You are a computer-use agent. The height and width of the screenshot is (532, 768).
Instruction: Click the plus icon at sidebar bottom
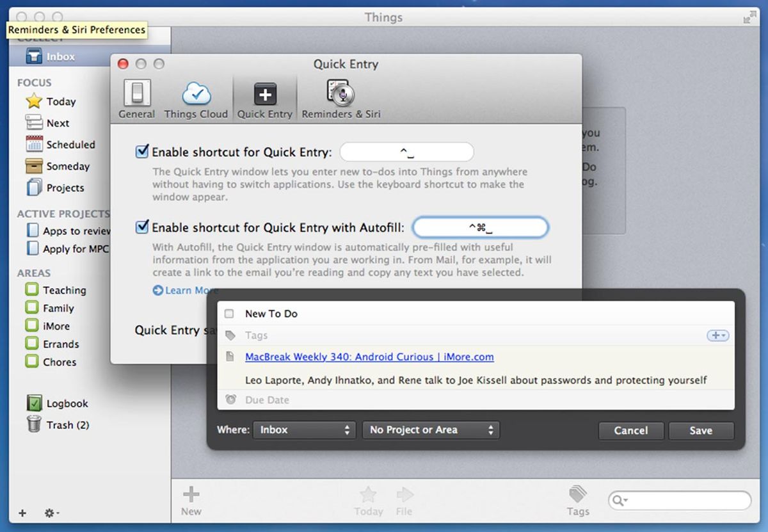point(22,513)
